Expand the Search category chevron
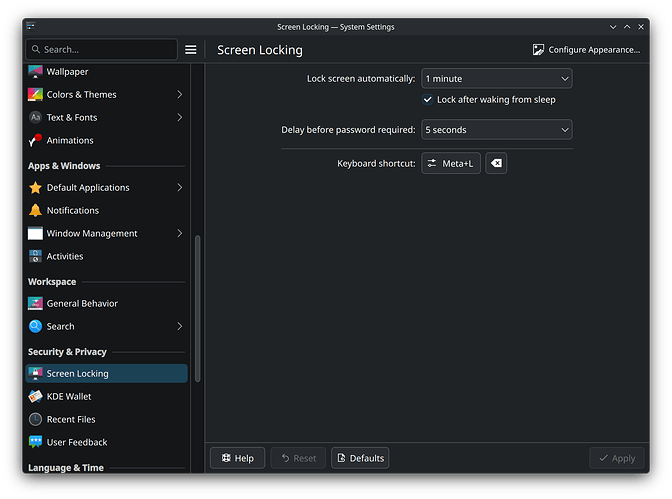Image resolution: width=672 pixels, height=499 pixels. [x=180, y=326]
